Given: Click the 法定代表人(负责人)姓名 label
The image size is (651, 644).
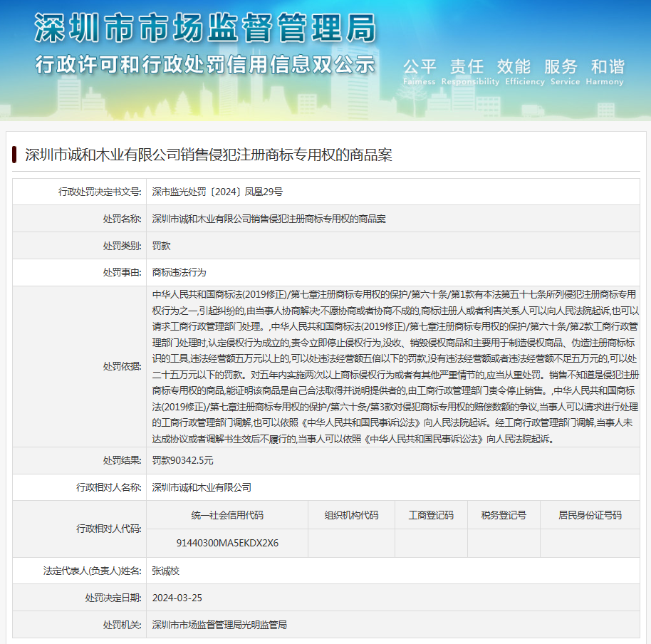Looking at the screenshot, I should pyautogui.click(x=92, y=571).
